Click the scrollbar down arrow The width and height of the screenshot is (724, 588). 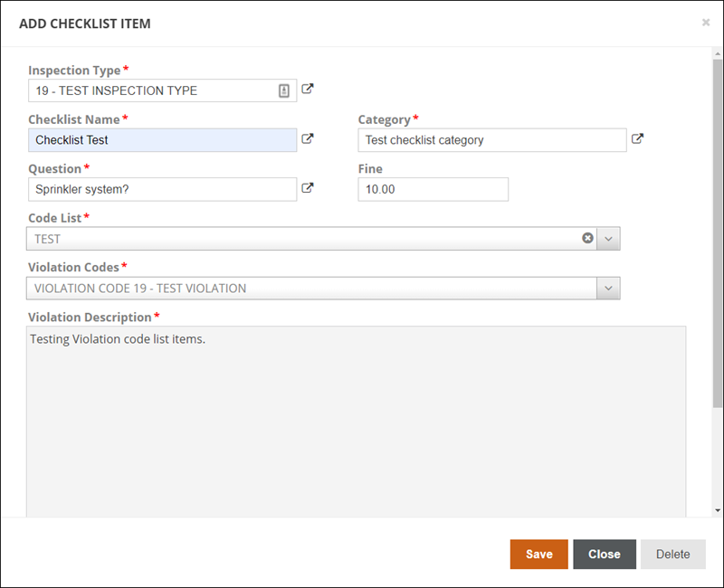(x=718, y=510)
